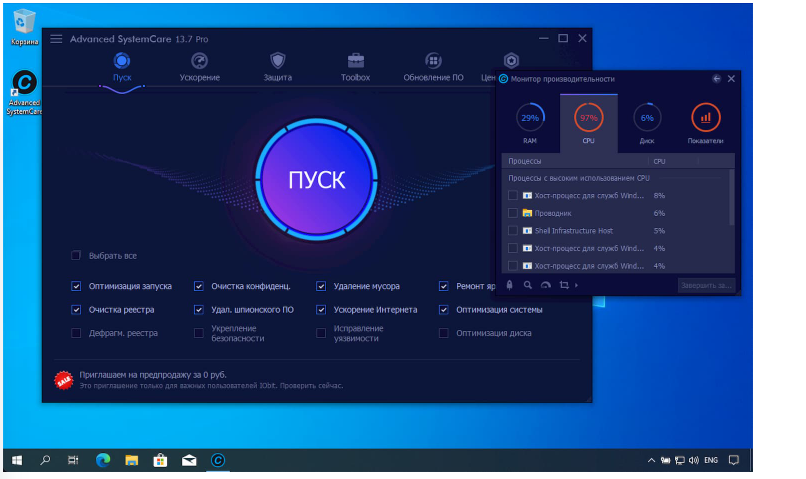Open the Показатели chart tab
The width and height of the screenshot is (806, 479).
point(705,124)
